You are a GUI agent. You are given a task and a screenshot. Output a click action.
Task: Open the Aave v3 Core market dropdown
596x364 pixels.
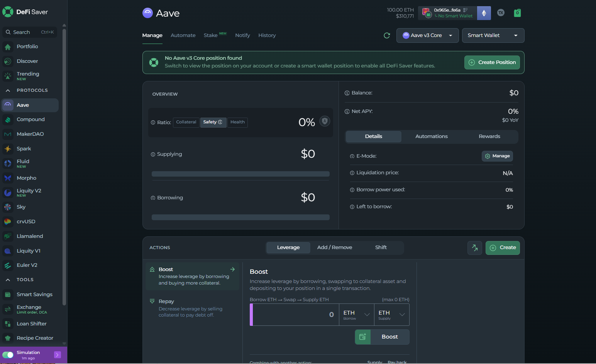(427, 35)
